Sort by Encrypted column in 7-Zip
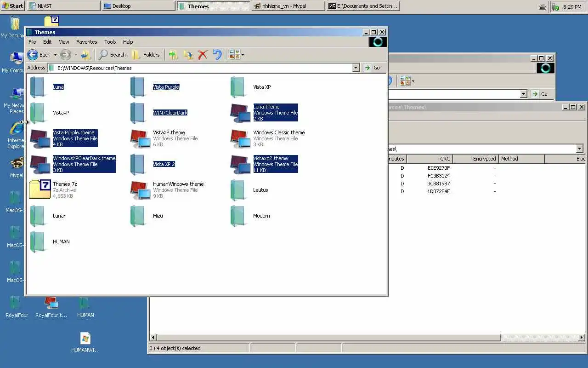The image size is (588, 368). tap(475, 159)
